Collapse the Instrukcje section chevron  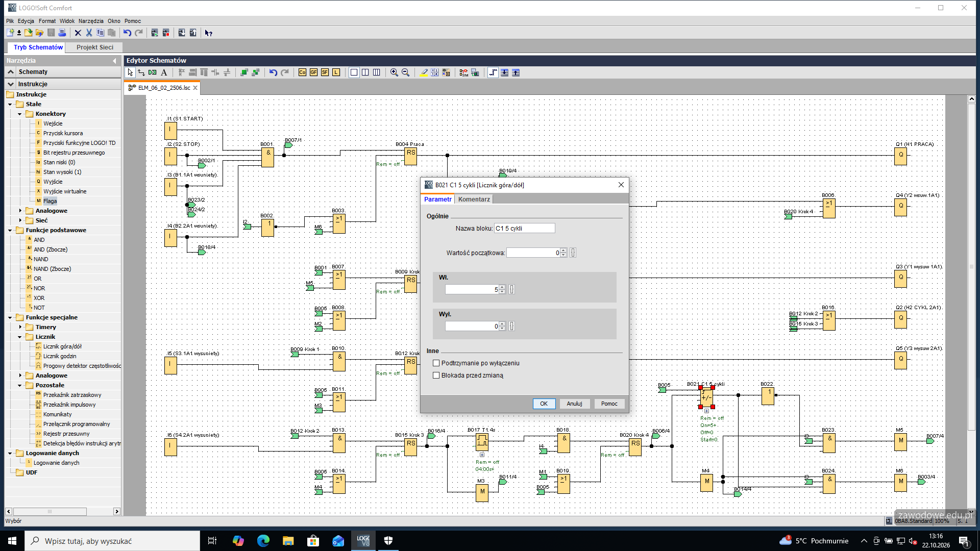(x=11, y=84)
